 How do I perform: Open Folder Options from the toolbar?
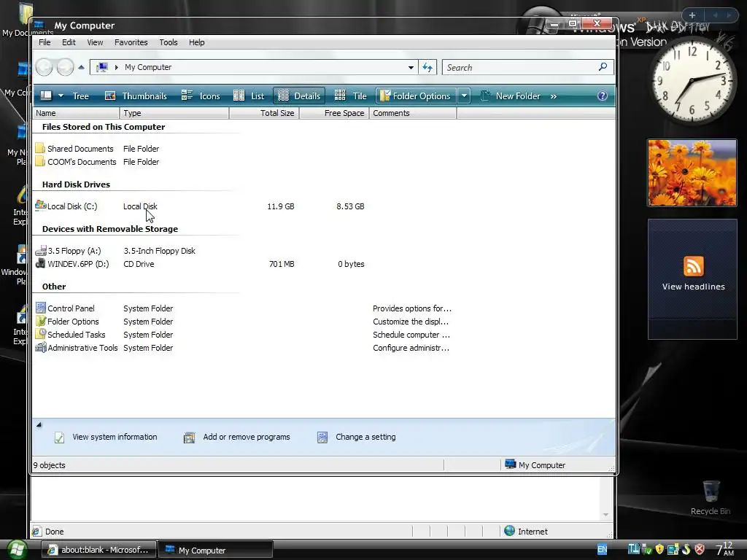point(415,96)
